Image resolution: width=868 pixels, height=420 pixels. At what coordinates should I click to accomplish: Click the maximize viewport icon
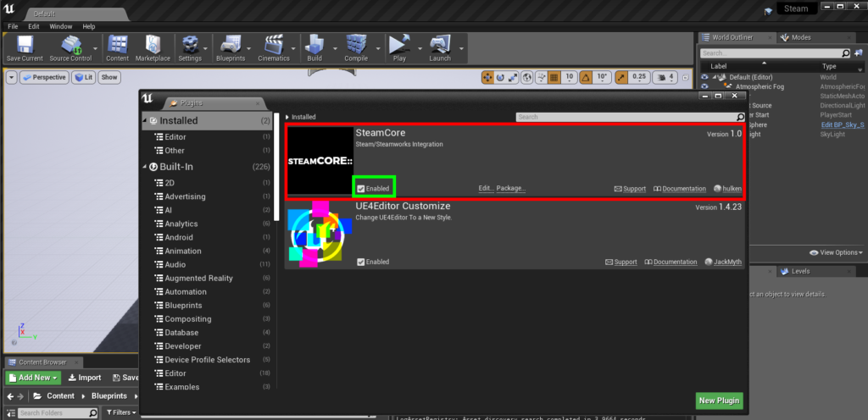point(686,77)
